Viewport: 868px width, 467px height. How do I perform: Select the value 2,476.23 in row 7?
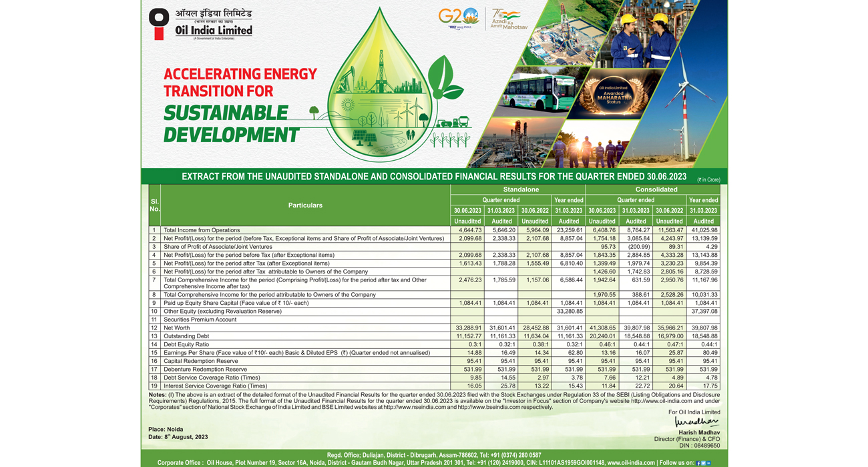[x=470, y=280]
